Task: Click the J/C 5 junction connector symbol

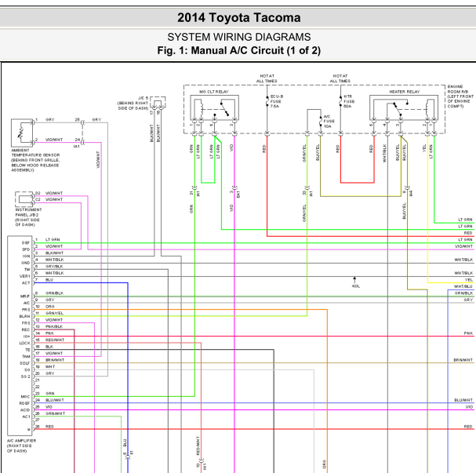Action: point(158,103)
